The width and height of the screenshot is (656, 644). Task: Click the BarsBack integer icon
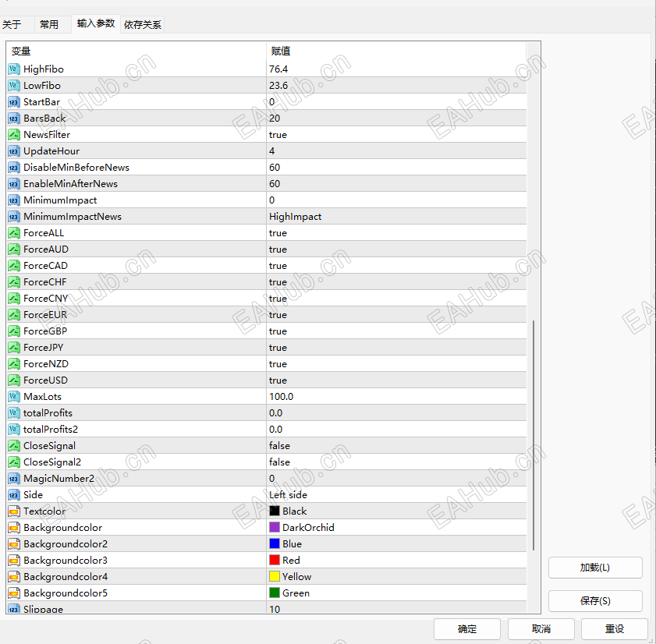pos(14,119)
